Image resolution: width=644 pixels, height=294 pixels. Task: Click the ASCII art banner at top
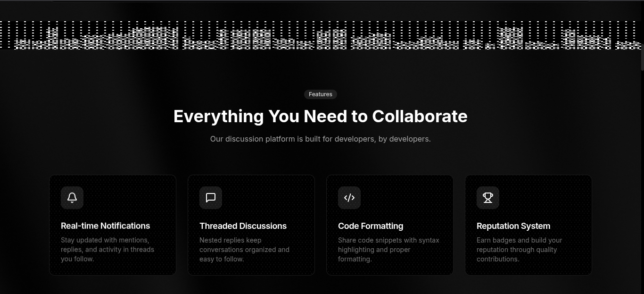click(322, 34)
